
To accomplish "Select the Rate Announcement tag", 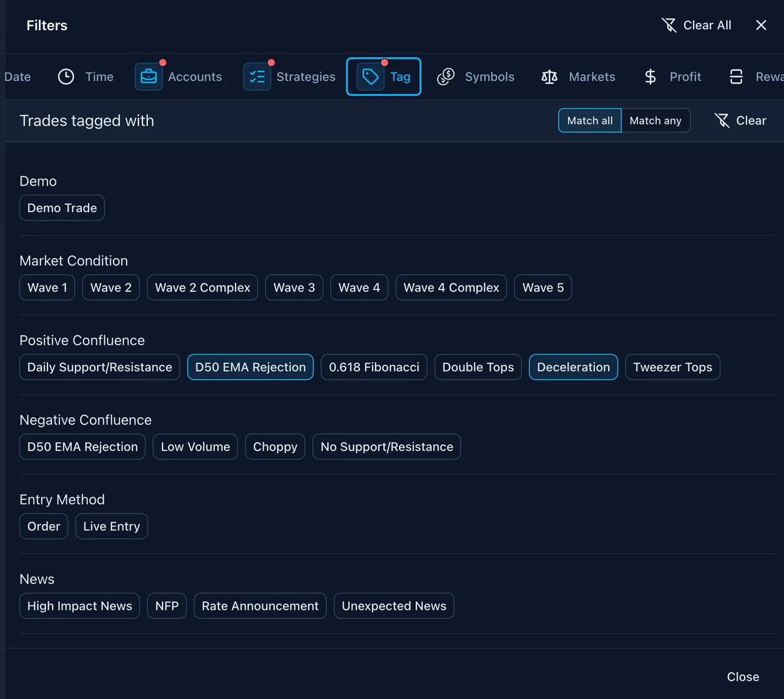I will click(260, 606).
